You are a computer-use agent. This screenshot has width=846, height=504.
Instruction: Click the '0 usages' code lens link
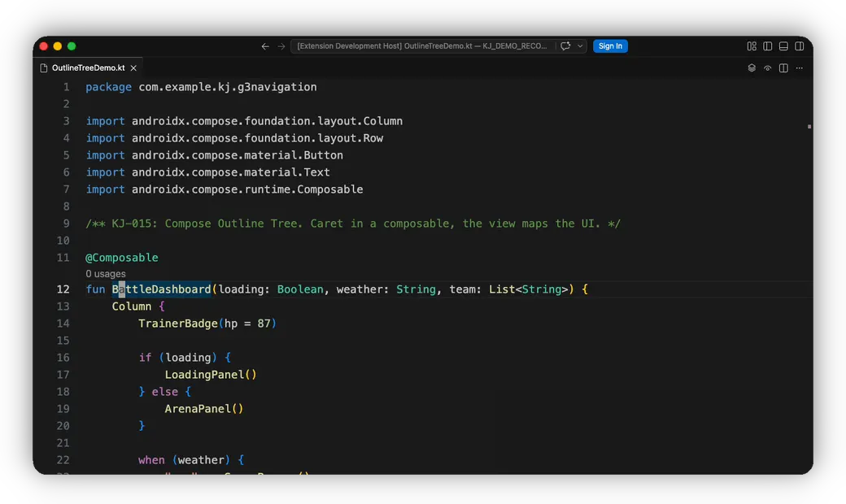tap(106, 274)
